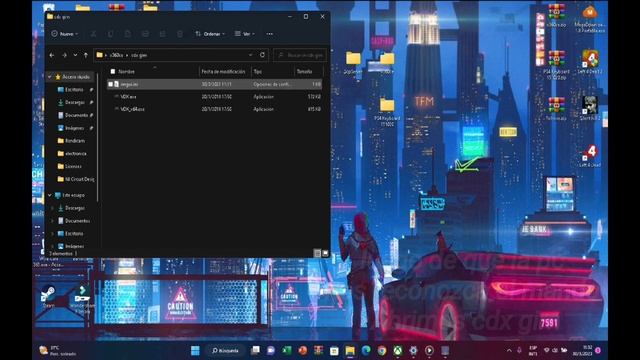Click the Copy icon in Explorer toolbar
The height and width of the screenshot is (360, 640).
(x=111, y=34)
